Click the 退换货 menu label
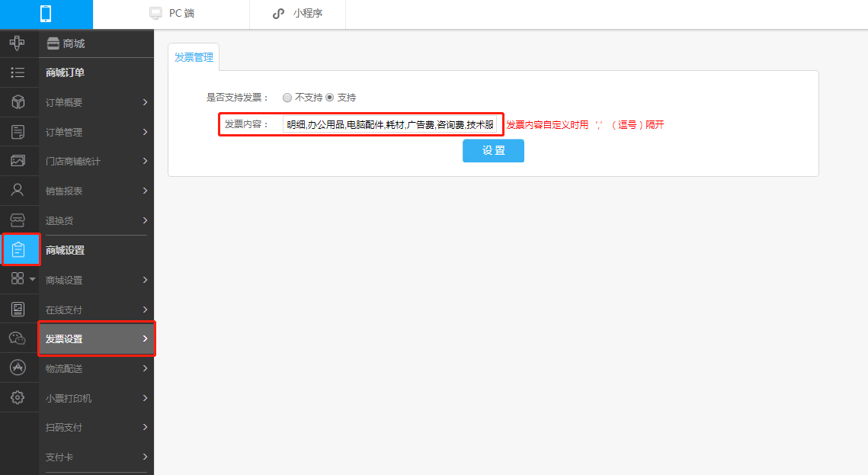The width and height of the screenshot is (868, 475). pos(59,220)
